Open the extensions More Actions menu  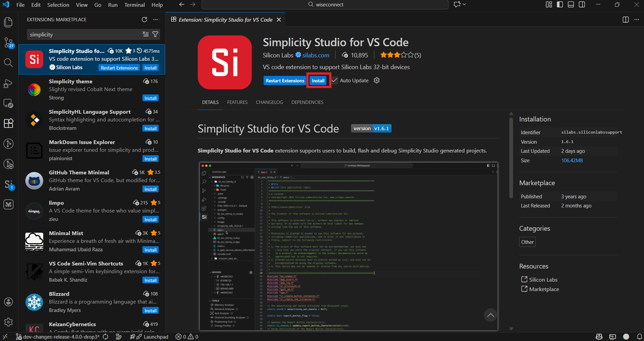155,19
